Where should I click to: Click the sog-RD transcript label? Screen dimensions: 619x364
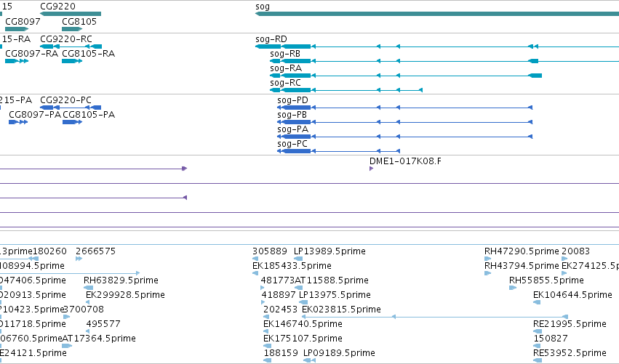271,39
